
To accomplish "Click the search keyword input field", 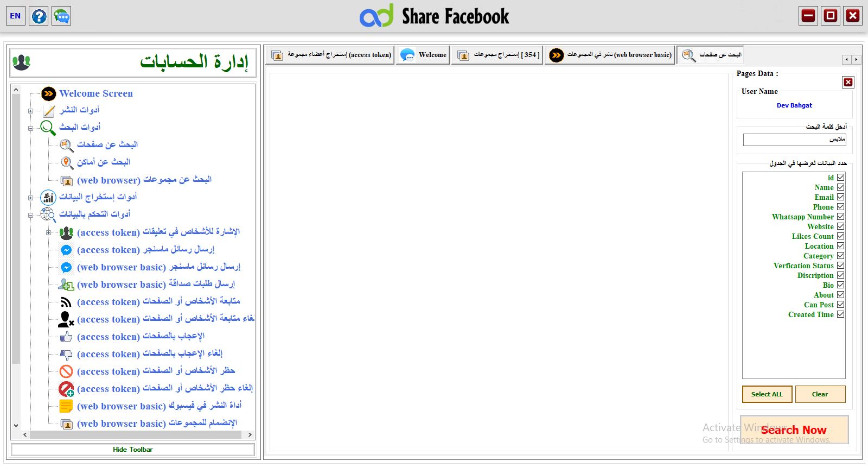I will 794,140.
